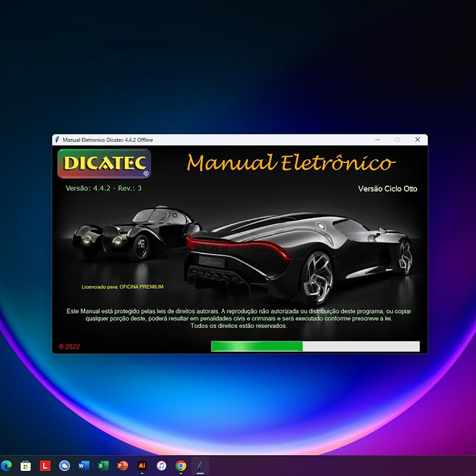This screenshot has height=476, width=476.
Task: Open PowerPoint from the taskbar
Action: pyautogui.click(x=123, y=465)
